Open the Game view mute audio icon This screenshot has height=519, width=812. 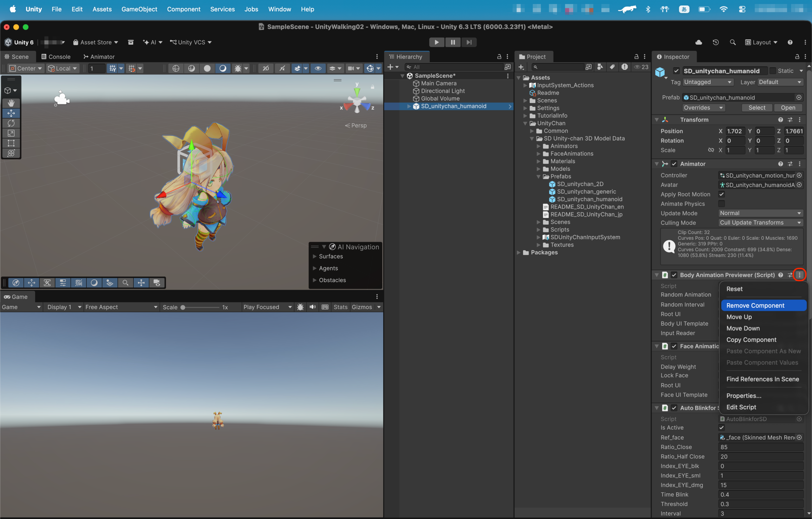[x=313, y=307]
